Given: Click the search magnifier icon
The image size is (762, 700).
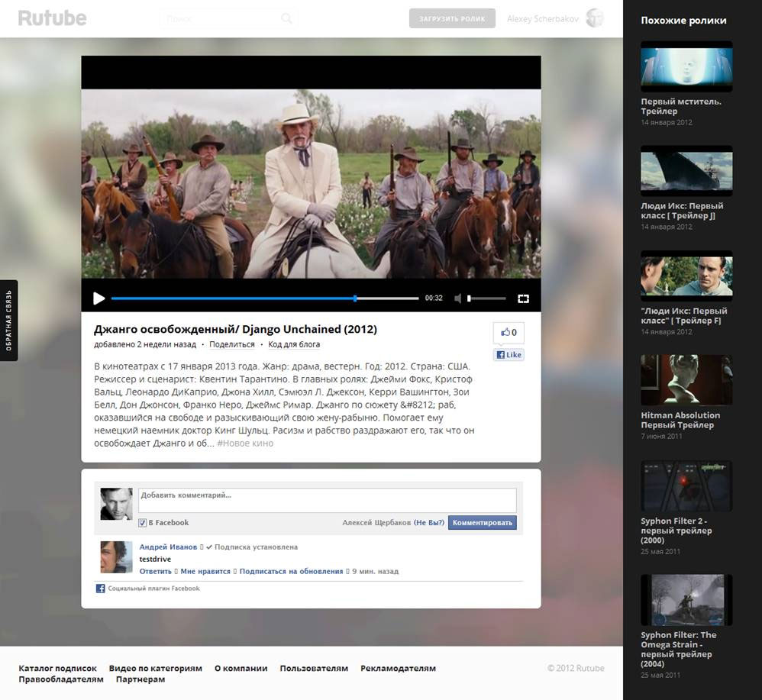Looking at the screenshot, I should click(287, 18).
